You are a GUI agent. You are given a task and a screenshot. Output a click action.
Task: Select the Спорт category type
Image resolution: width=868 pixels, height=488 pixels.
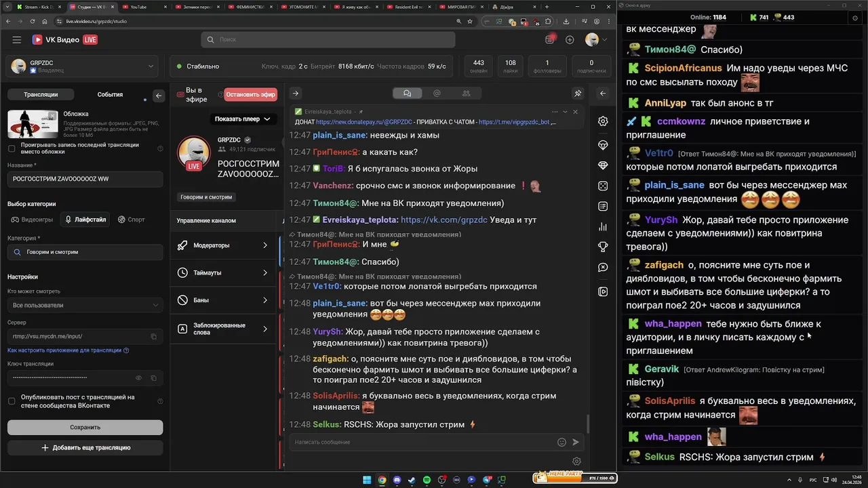coord(131,220)
